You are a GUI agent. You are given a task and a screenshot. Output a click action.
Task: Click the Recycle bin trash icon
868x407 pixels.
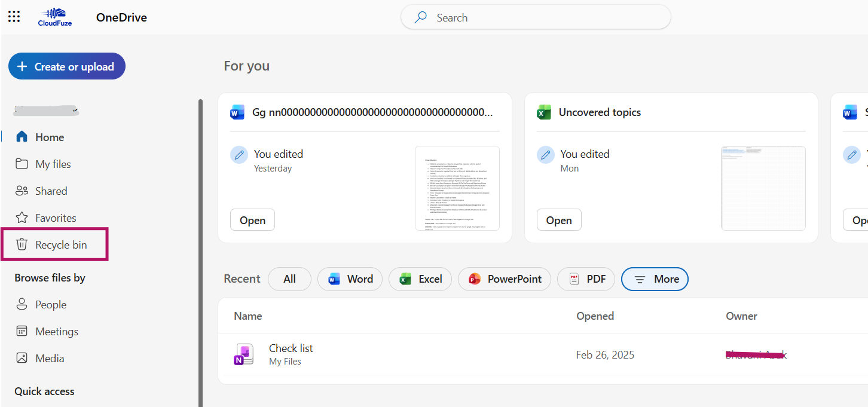tap(22, 244)
